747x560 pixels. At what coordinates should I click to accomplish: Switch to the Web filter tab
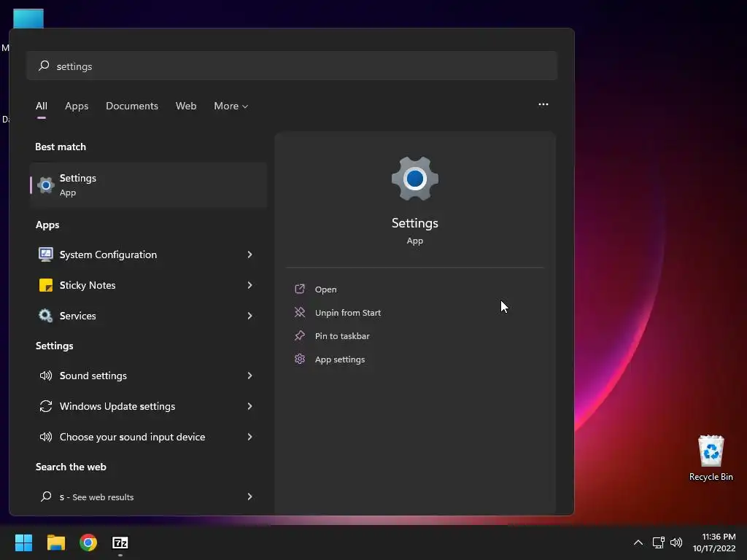coord(186,106)
